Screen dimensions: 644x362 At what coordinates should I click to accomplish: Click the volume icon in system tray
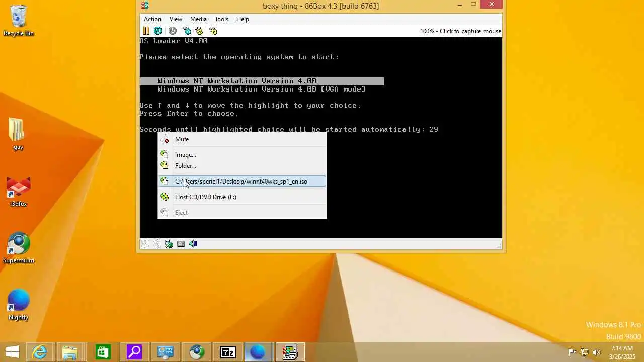(597, 352)
